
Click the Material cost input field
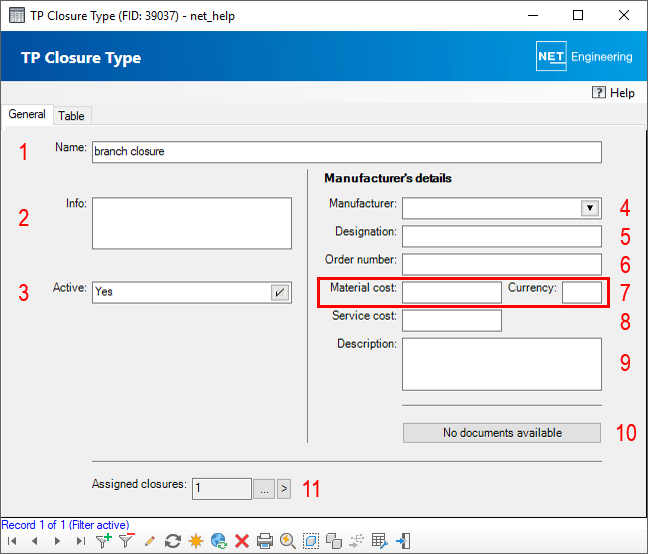coord(452,292)
